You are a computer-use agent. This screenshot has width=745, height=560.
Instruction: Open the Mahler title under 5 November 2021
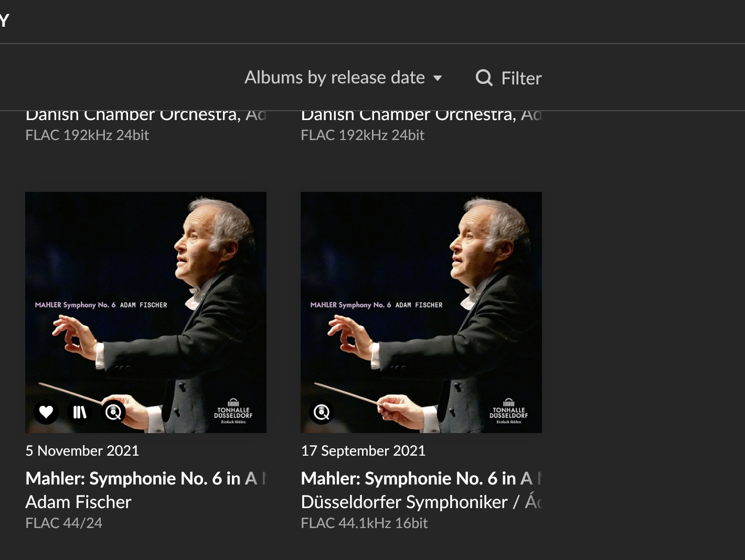142,478
